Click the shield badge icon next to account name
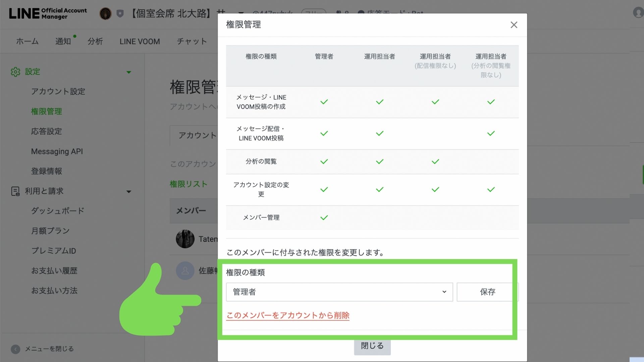The image size is (644, 362). point(120,14)
